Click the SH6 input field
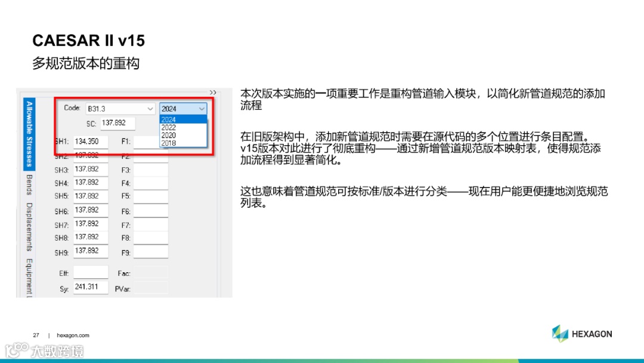This screenshot has height=363, width=644. click(x=91, y=210)
